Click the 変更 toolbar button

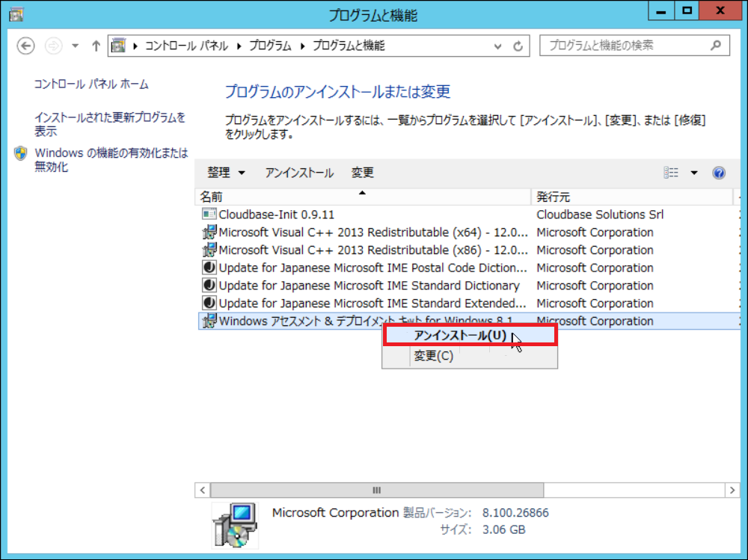click(363, 173)
